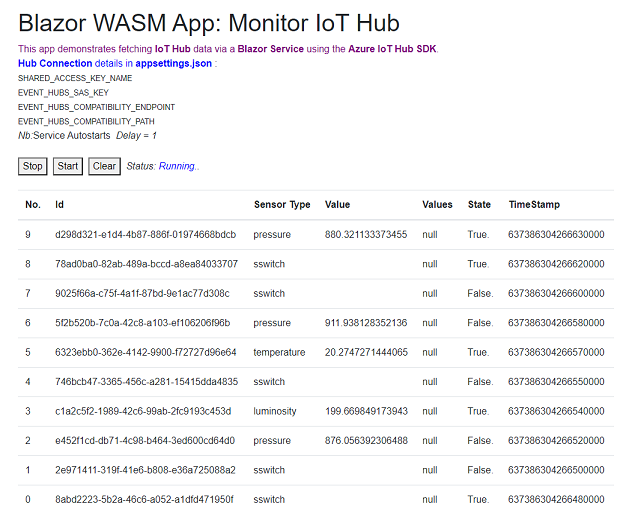Click the luminosity sensor type cell
626x507 pixels.
click(x=275, y=412)
